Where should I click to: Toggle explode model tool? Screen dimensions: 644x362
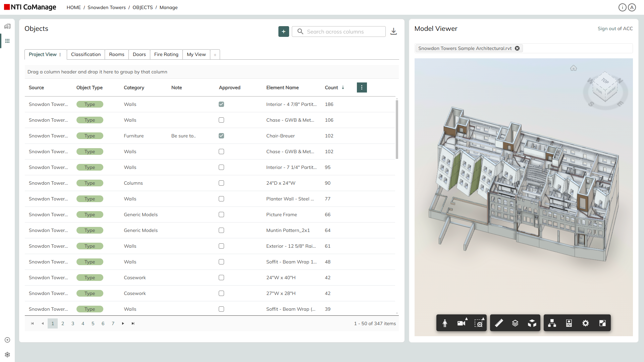[532, 323]
